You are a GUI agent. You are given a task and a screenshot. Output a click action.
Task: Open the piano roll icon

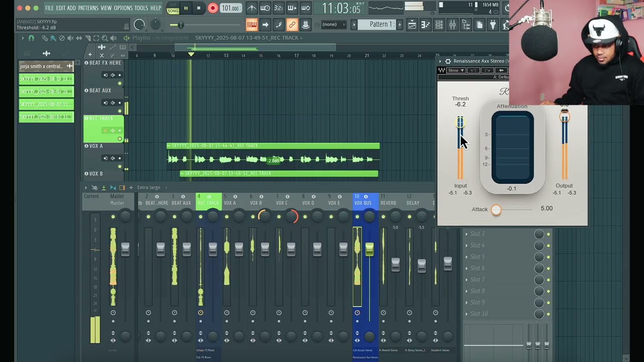(x=425, y=24)
